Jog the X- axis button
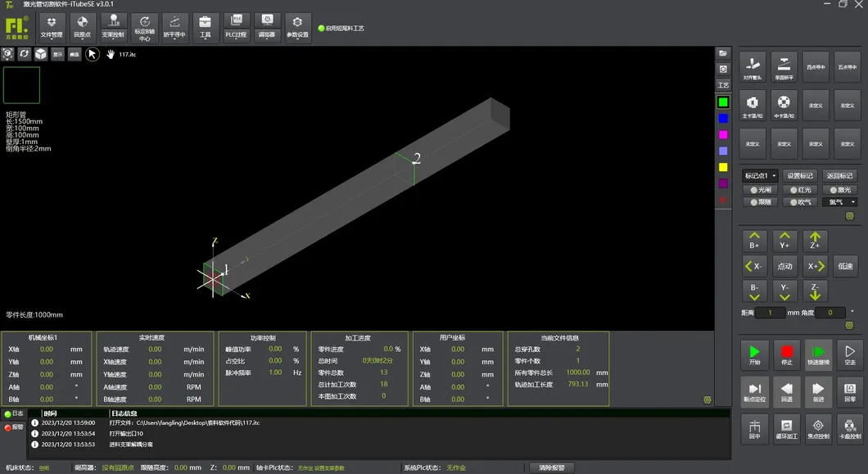This screenshot has width=868, height=474. coord(754,266)
